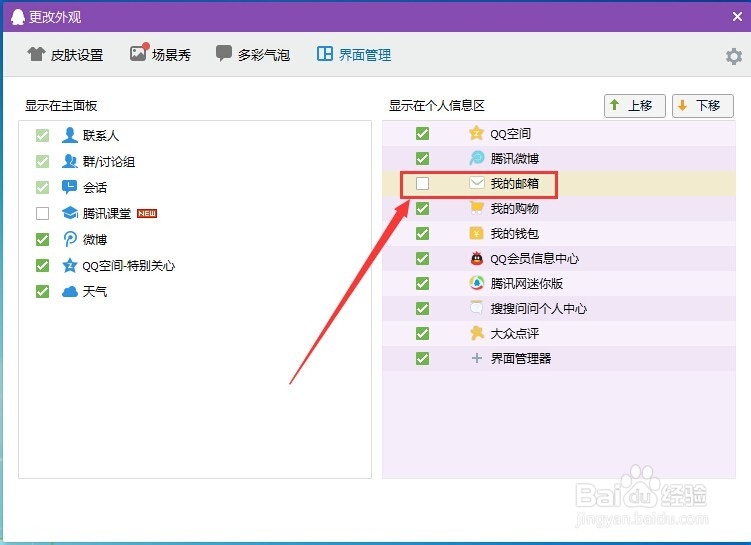Viewport: 751px width, 545px height.
Task: Select the 我的邮箱 row text
Action: pyautogui.click(x=514, y=183)
